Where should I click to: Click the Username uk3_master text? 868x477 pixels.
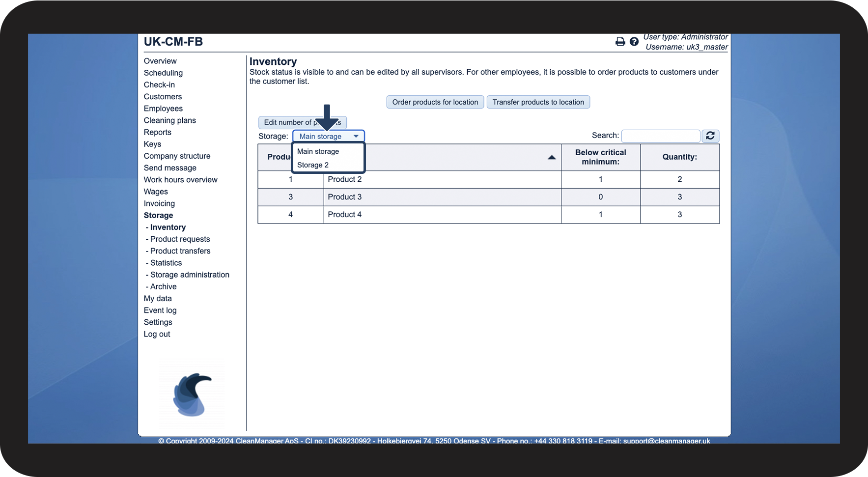pos(687,47)
